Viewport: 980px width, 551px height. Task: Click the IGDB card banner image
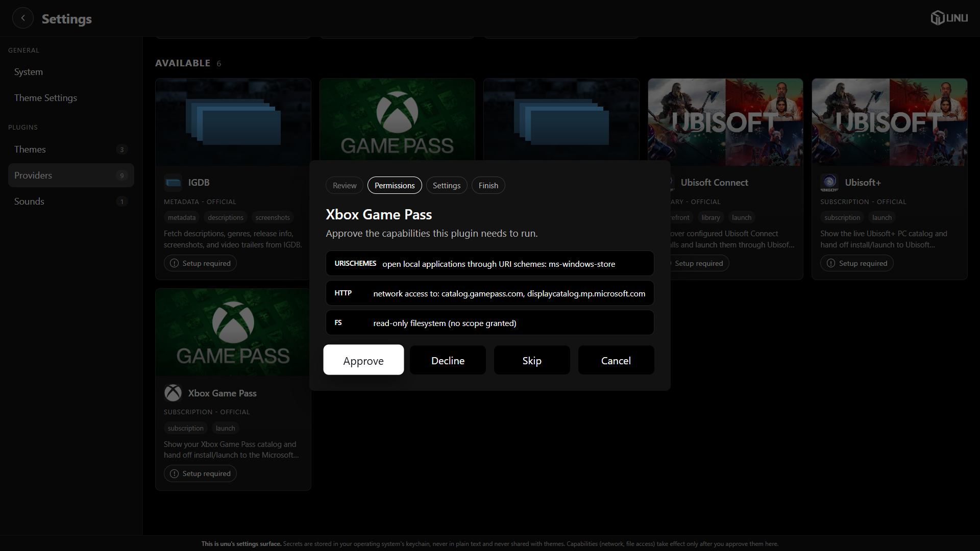(233, 122)
